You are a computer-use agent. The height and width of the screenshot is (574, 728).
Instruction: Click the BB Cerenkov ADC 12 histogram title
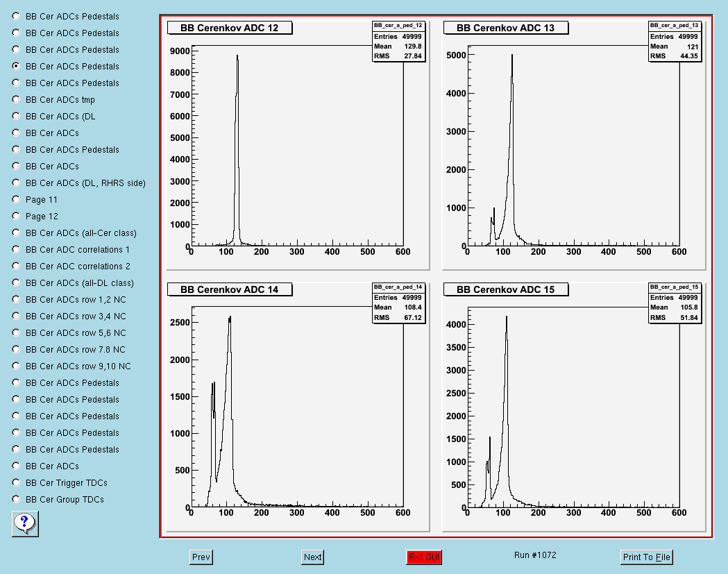[229, 28]
